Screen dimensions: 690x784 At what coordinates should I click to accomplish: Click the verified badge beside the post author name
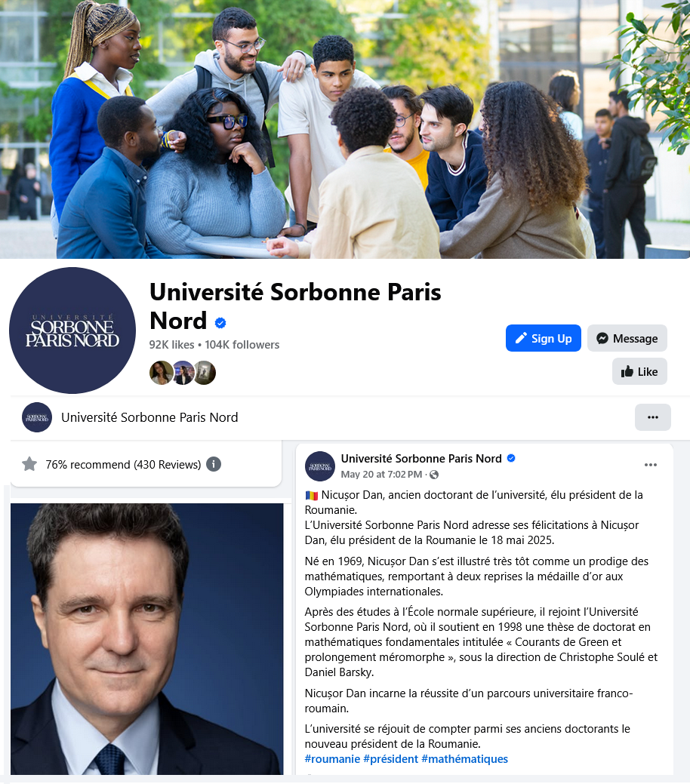(511, 458)
